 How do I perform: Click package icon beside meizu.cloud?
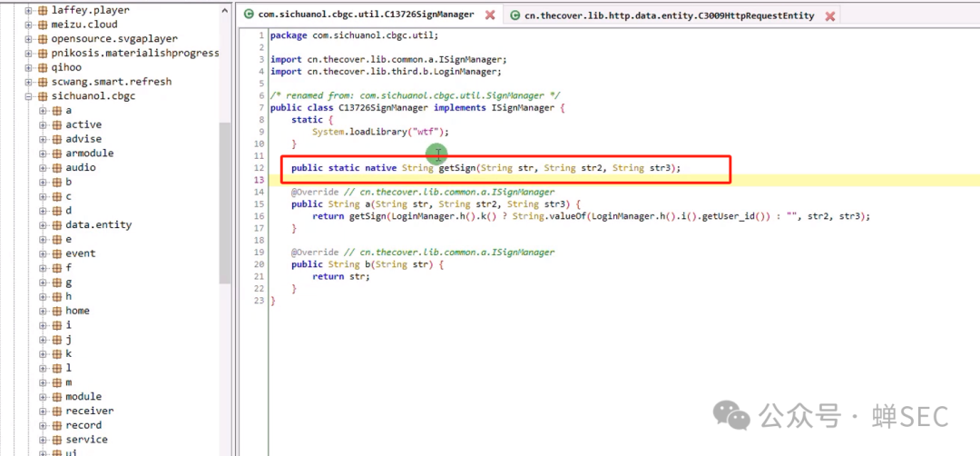pos(43,25)
